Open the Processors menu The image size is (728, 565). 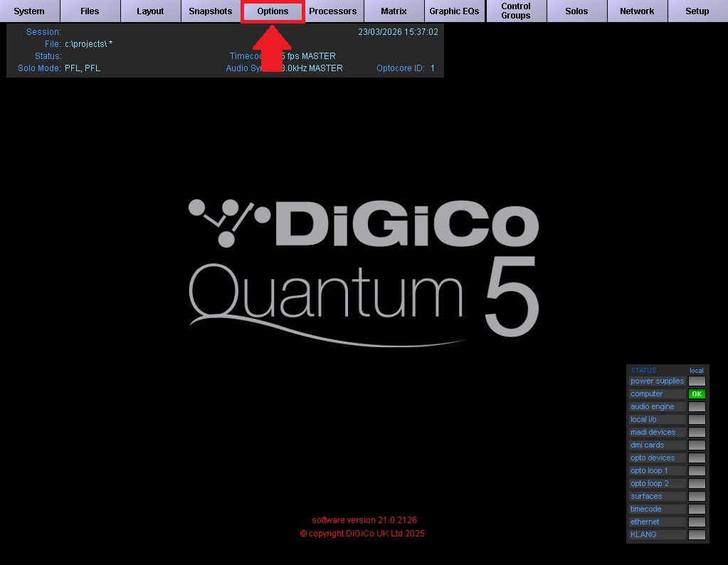[333, 11]
